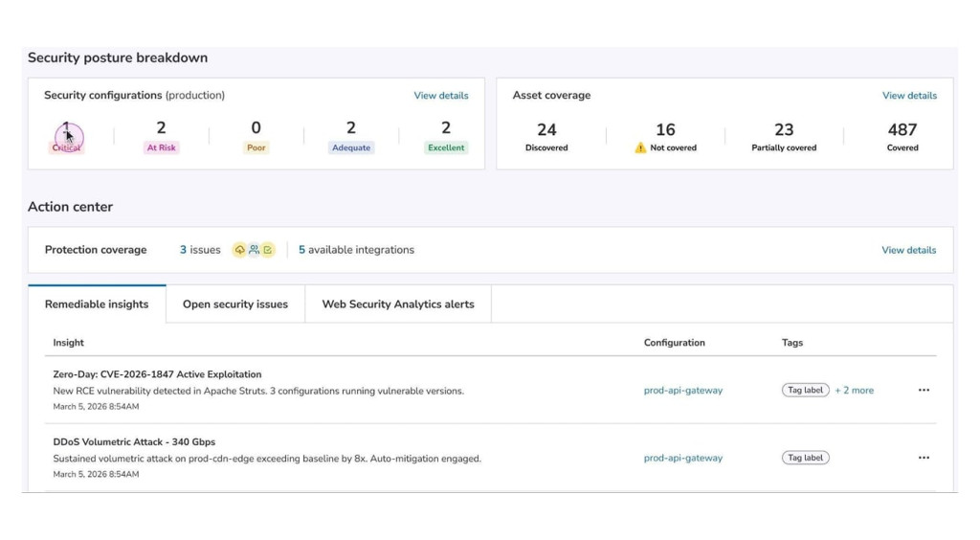The image size is (980, 540).
Task: Expand the '+ 2 more' tags link
Action: [x=855, y=390]
